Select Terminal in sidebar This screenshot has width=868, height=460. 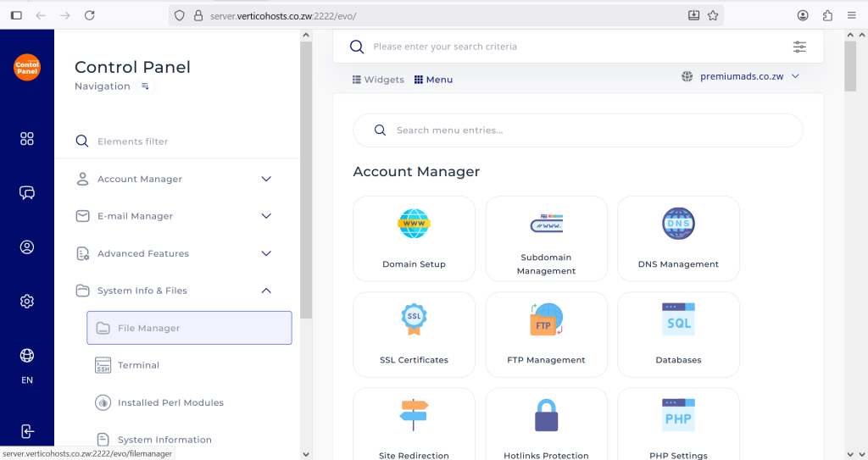click(x=138, y=365)
